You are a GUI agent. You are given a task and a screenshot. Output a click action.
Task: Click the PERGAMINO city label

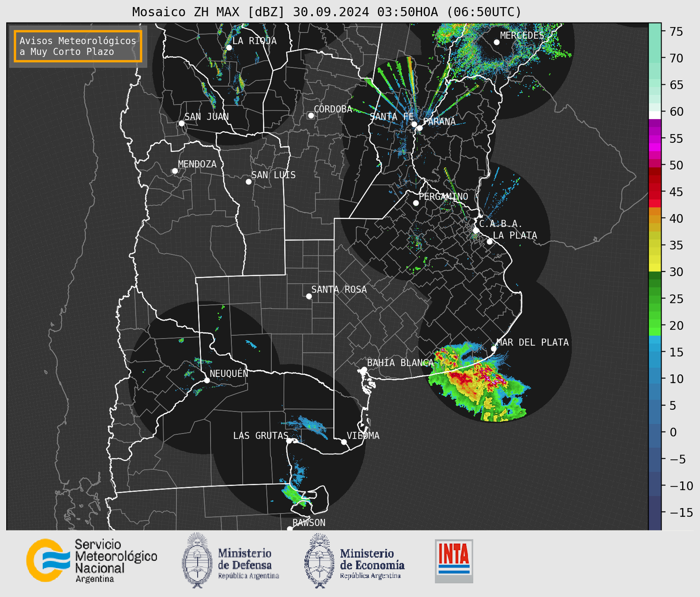[443, 197]
